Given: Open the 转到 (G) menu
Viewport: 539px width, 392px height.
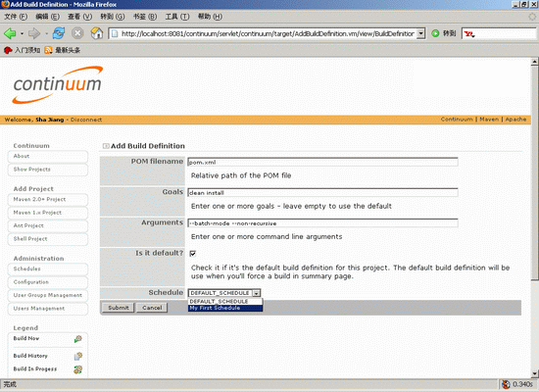Looking at the screenshot, I should coord(113,17).
